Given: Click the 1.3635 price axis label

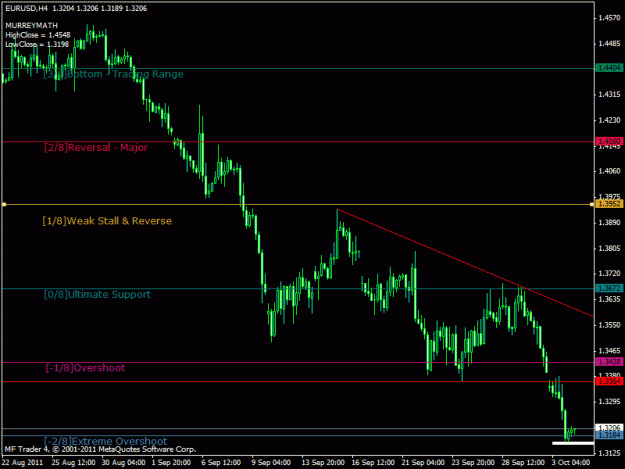Looking at the screenshot, I should click(x=610, y=299).
